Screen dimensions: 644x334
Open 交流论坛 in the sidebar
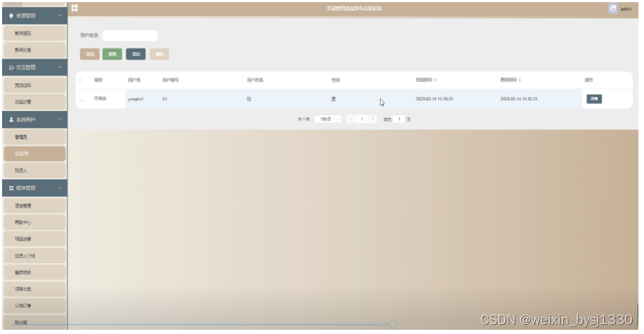[x=34, y=86]
